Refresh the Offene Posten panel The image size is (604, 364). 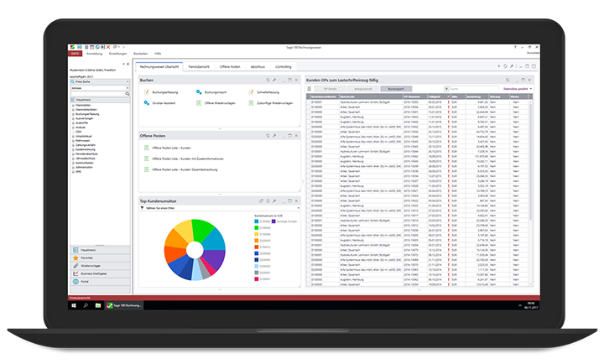[268, 136]
